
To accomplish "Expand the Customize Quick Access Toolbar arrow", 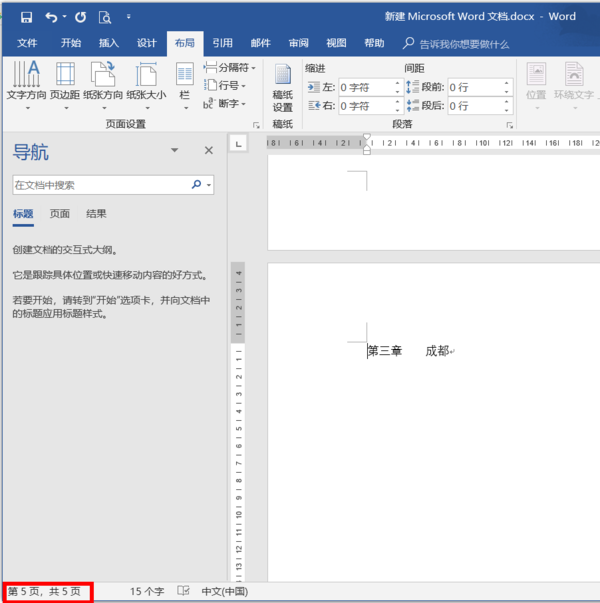I will pyautogui.click(x=128, y=17).
